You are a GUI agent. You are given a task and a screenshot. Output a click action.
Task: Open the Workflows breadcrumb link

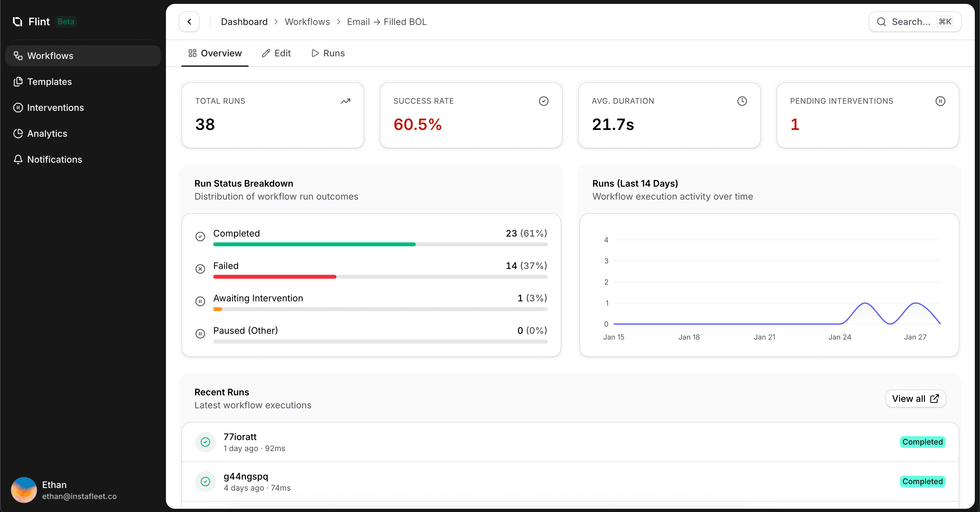pos(307,22)
